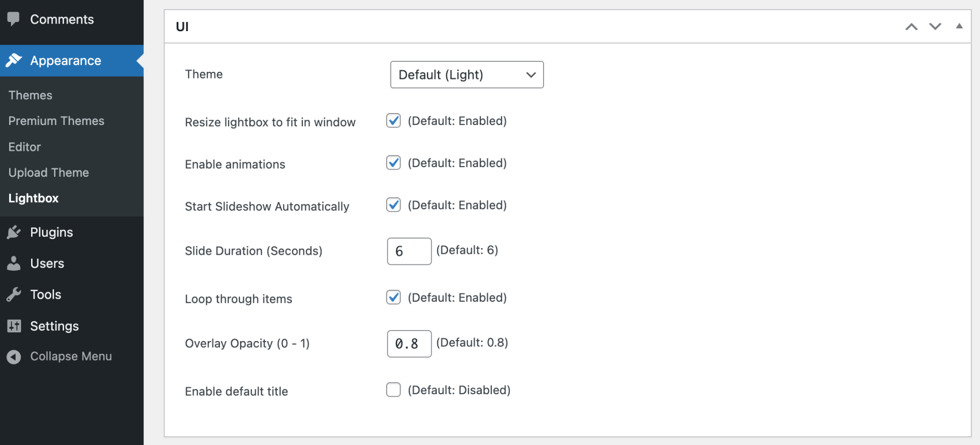The image size is (980, 445).
Task: Click the Comments bubble icon
Action: (x=14, y=19)
